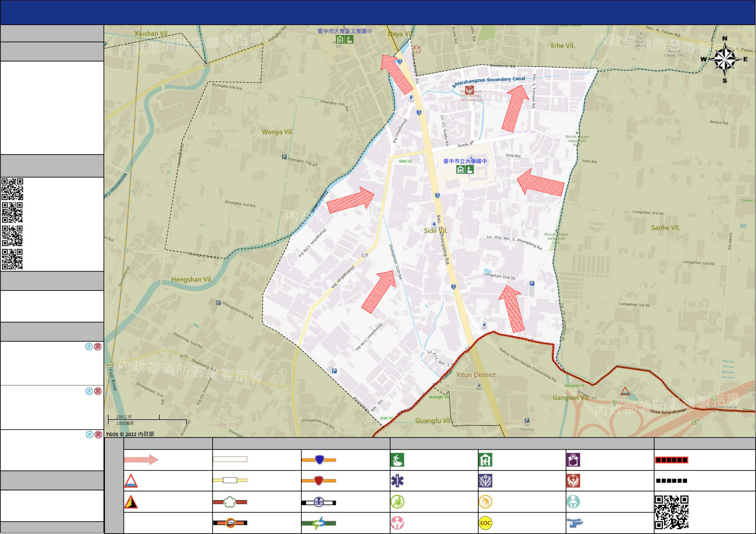
Task: Click the Side Vil. label at map center
Action: click(x=436, y=231)
